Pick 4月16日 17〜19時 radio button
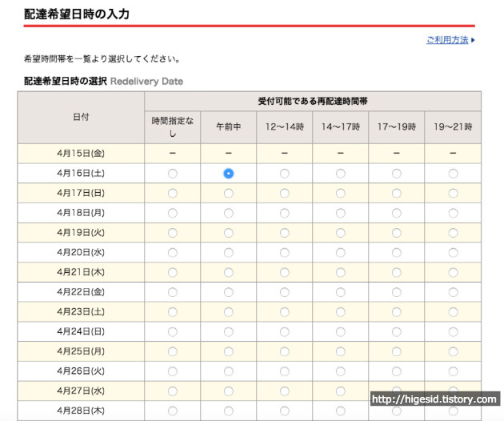The width and height of the screenshot is (504, 421). pyautogui.click(x=397, y=174)
